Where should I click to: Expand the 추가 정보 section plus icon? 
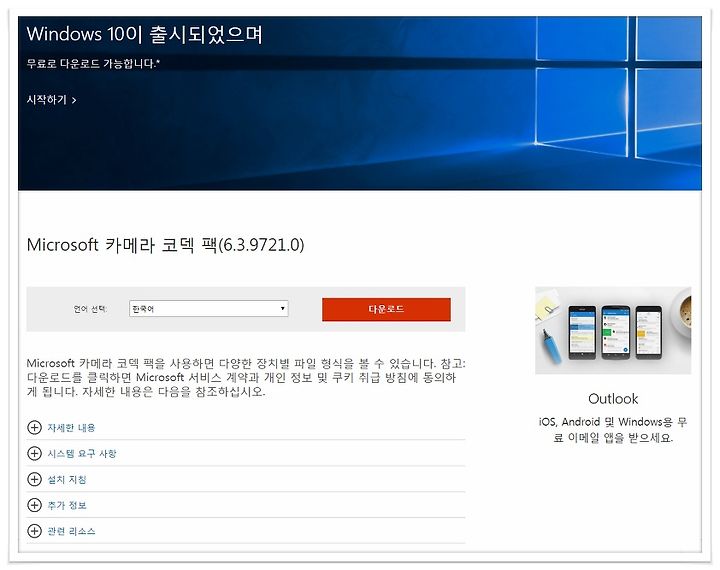(34, 505)
